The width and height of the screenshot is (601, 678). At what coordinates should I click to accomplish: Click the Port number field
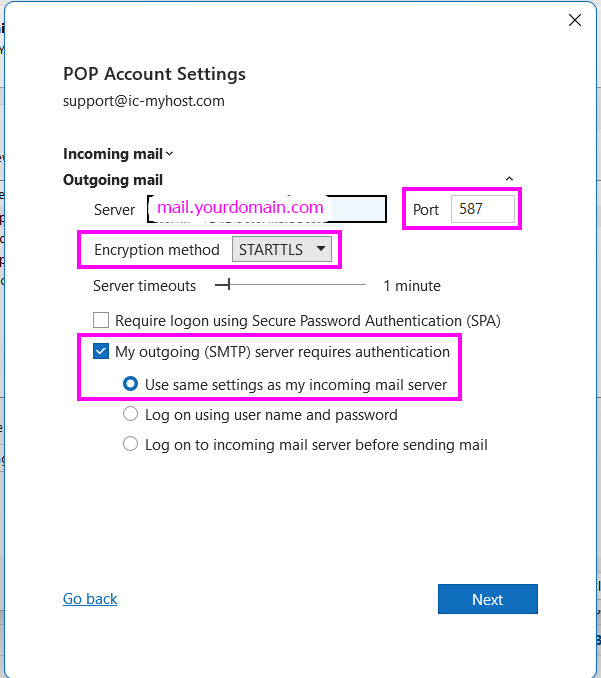482,210
